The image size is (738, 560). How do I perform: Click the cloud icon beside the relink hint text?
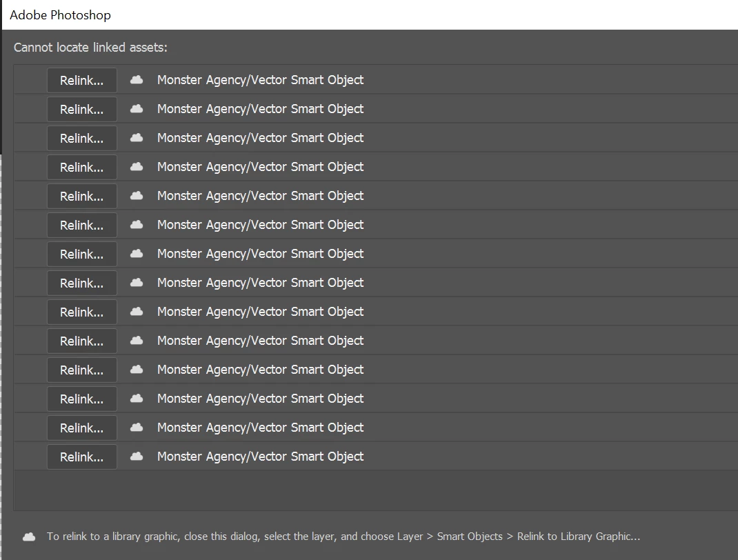29,537
